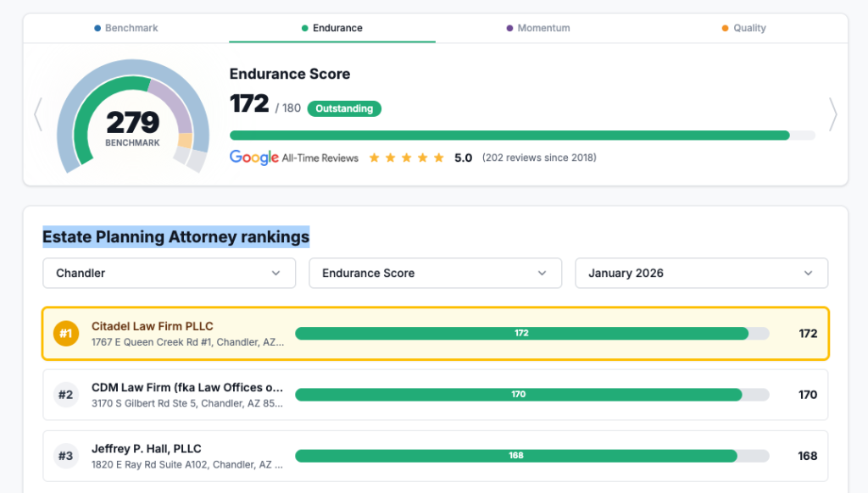
Task: Switch to the Quality tab
Action: tap(744, 28)
